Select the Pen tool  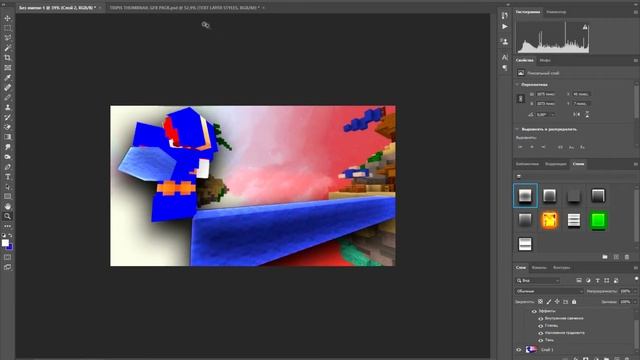(7, 167)
